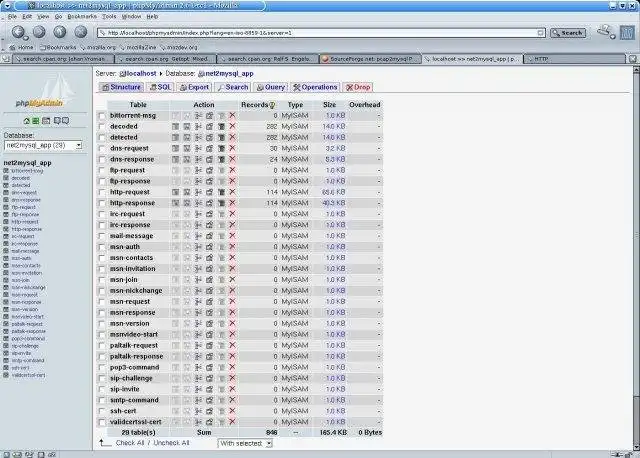Switch to the HTTP browser tab

(x=574, y=59)
